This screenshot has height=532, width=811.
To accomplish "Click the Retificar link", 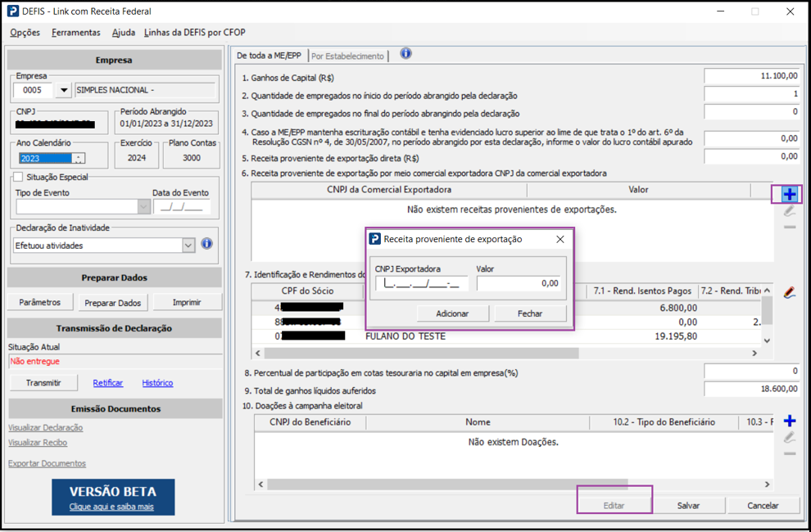I will 108,383.
